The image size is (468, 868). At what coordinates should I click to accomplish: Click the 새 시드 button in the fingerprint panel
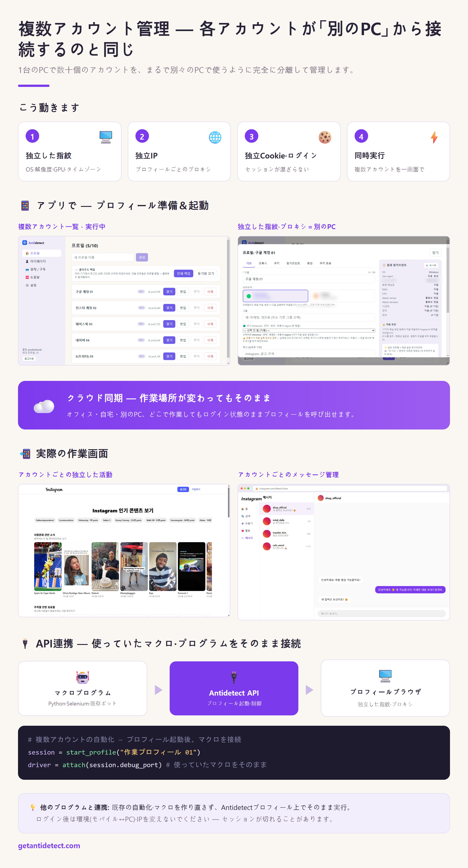tap(431, 265)
